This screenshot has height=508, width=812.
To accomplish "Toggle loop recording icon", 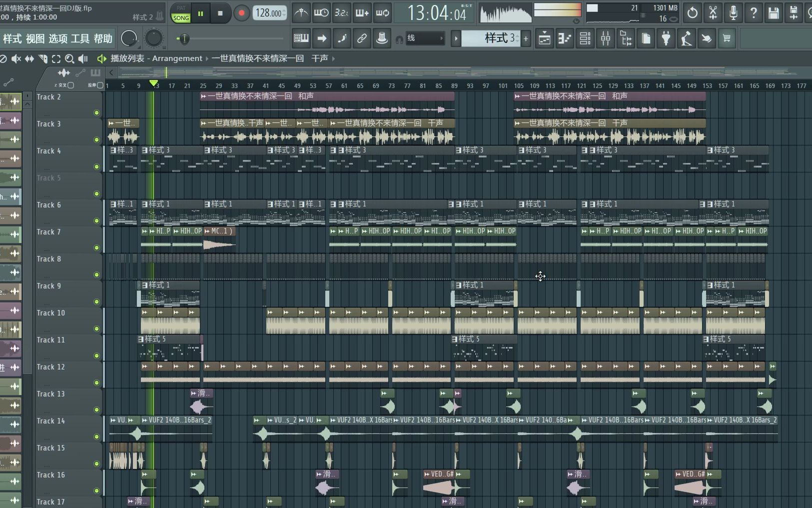I will (x=383, y=13).
